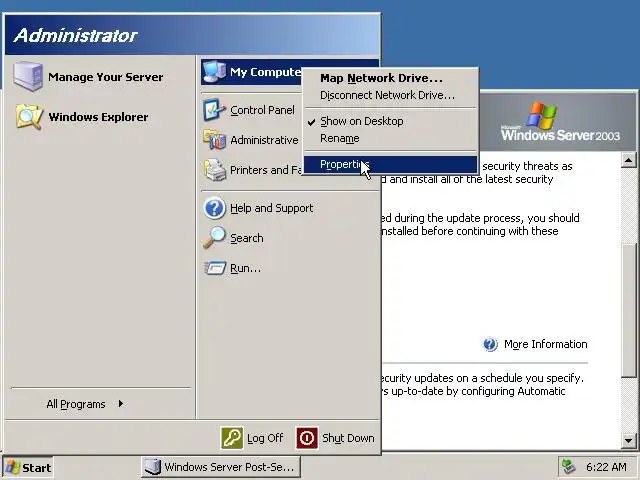Viewport: 640px width, 480px height.
Task: Open Printers and Faxes icon
Action: 215,170
